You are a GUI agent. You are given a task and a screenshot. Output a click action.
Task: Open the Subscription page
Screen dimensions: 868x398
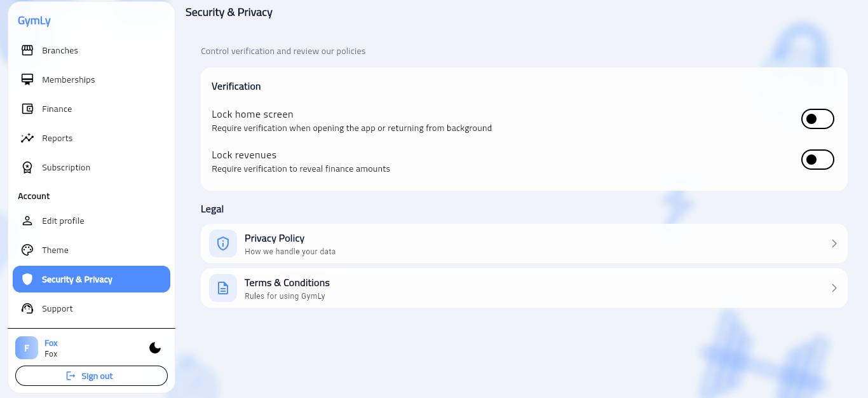pyautogui.click(x=92, y=167)
